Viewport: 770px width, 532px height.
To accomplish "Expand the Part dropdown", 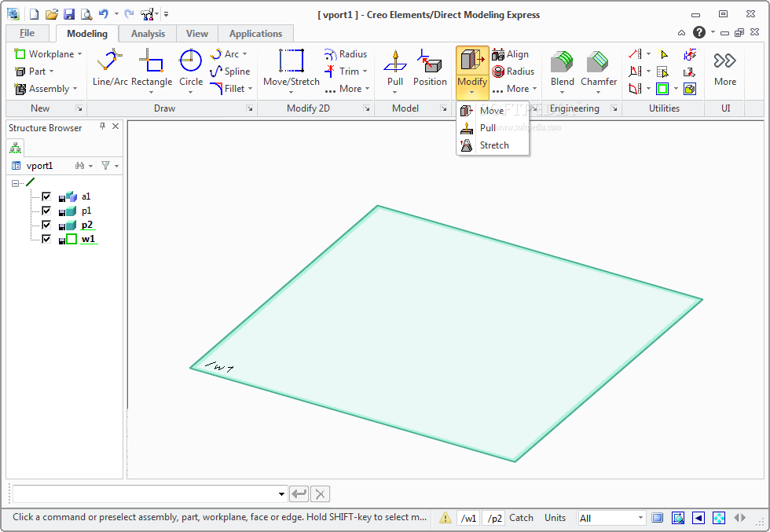I will tap(51, 72).
